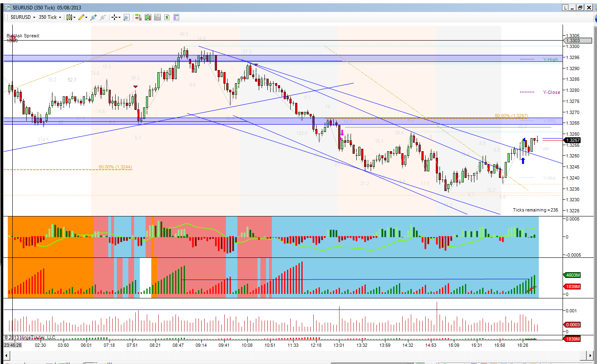Click the 0.0003 red value marker
Image resolution: width=597 pixels, height=364 pixels.
pos(572,325)
